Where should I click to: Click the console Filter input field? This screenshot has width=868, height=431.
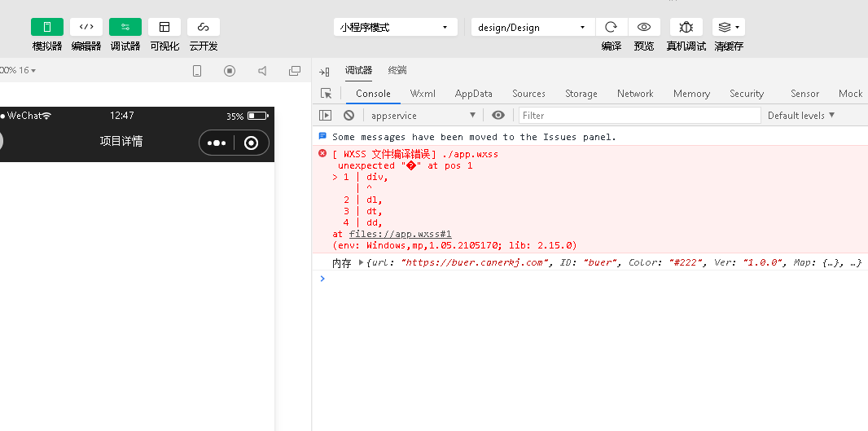tap(639, 115)
